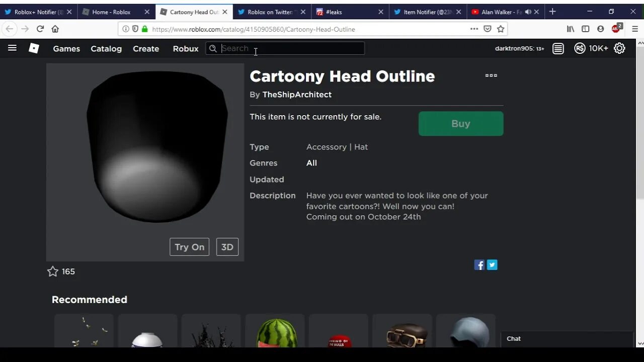Open the black spiky recommended item
This screenshot has height=362, width=644.
tap(211, 332)
